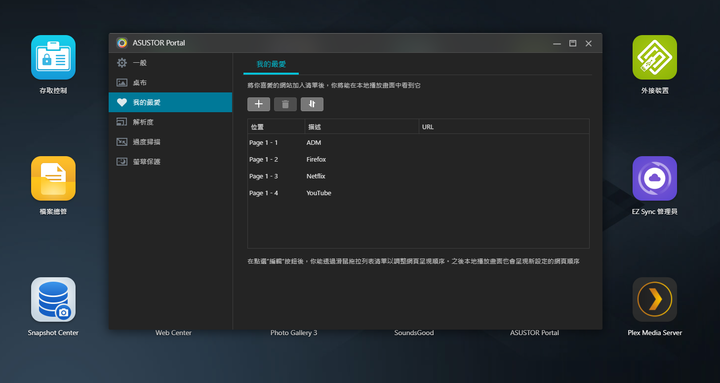720x383 pixels.
Task: Open Snapshot Center desktop icon
Action: [x=53, y=299]
